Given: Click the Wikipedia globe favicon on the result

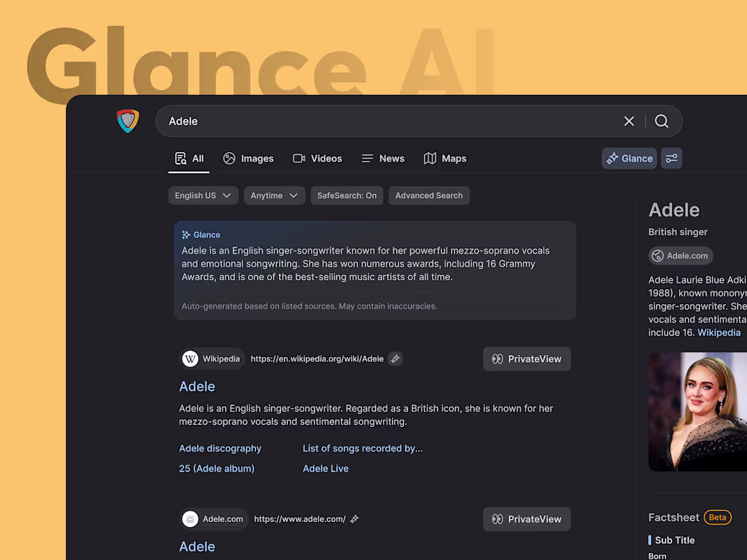Looking at the screenshot, I should pos(190,358).
